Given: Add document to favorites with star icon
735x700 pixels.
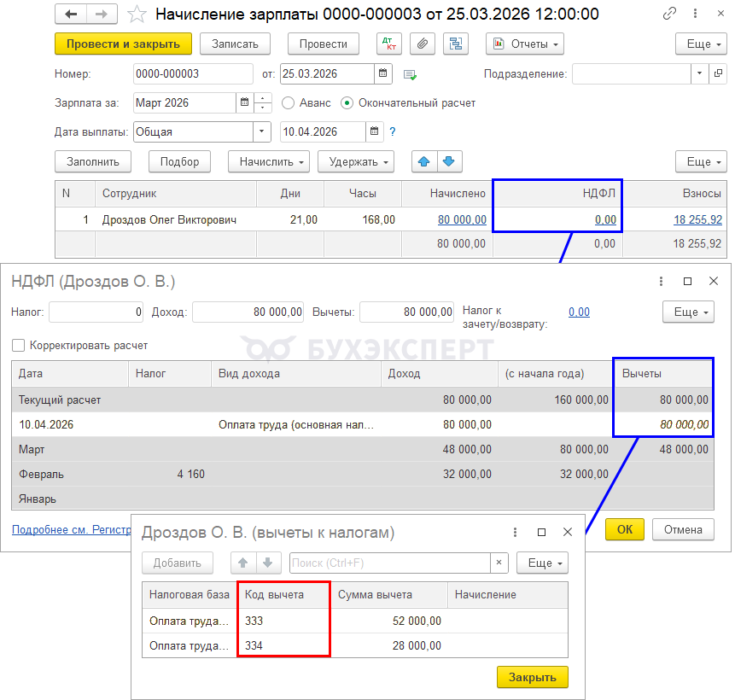Looking at the screenshot, I should point(136,15).
